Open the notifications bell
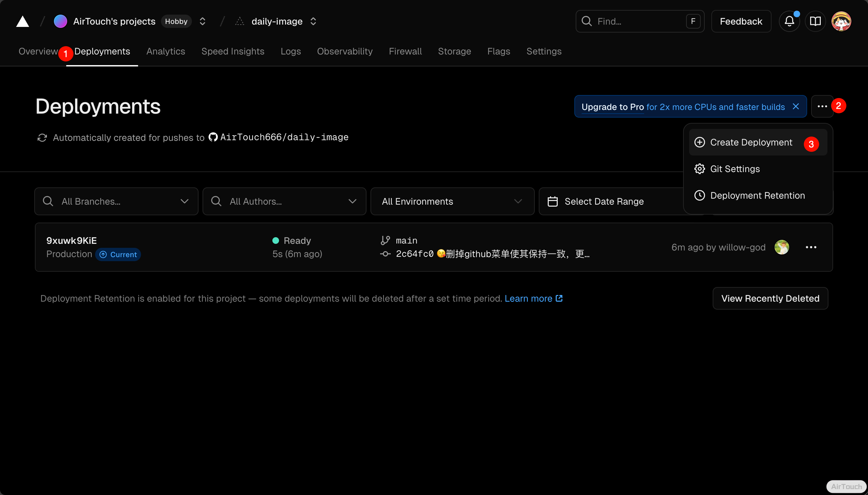Image resolution: width=868 pixels, height=495 pixels. point(789,21)
